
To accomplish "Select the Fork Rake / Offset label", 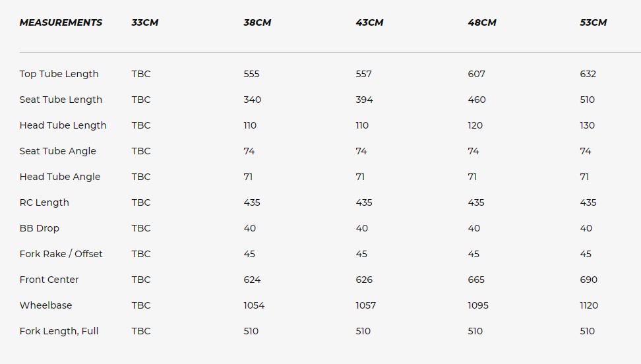I will click(61, 254).
